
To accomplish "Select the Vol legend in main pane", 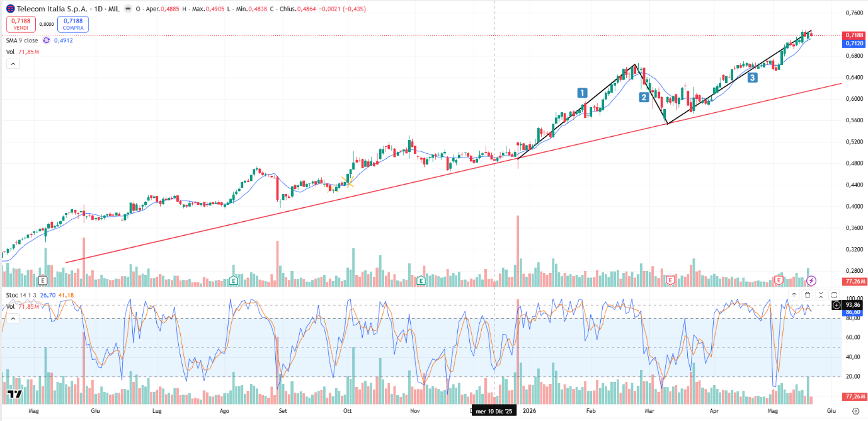I will pos(23,52).
